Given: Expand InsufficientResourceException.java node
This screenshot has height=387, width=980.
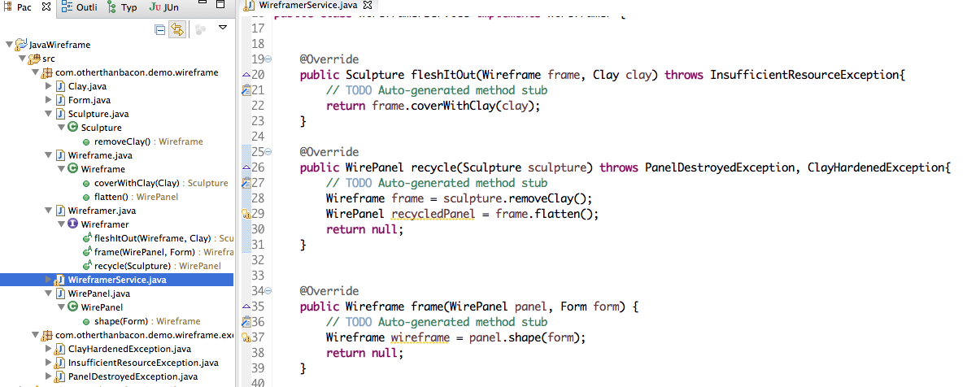Looking at the screenshot, I should pos(49,363).
